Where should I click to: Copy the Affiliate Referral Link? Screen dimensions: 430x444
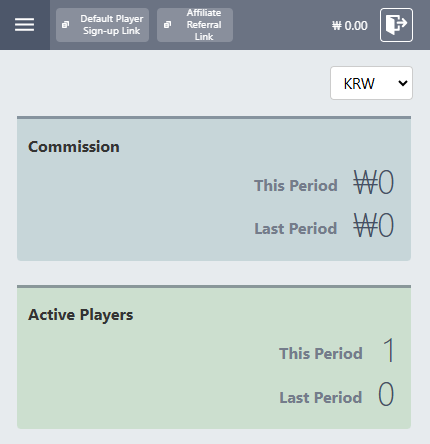tap(195, 25)
